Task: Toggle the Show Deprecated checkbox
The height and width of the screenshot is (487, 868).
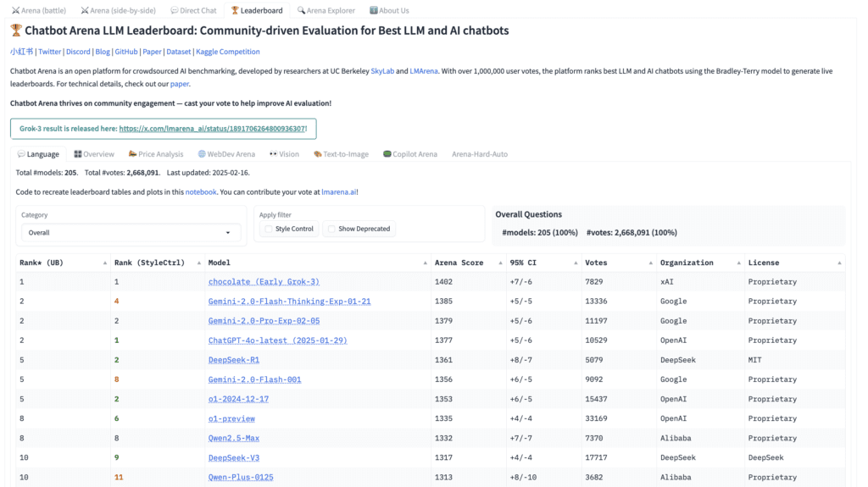Action: (332, 229)
